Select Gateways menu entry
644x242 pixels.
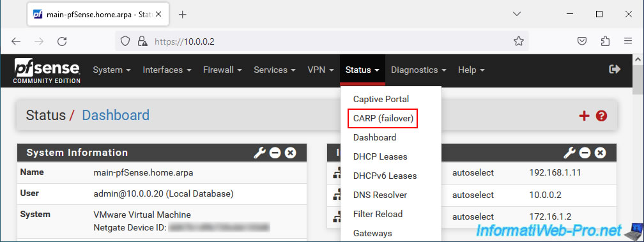(x=372, y=234)
